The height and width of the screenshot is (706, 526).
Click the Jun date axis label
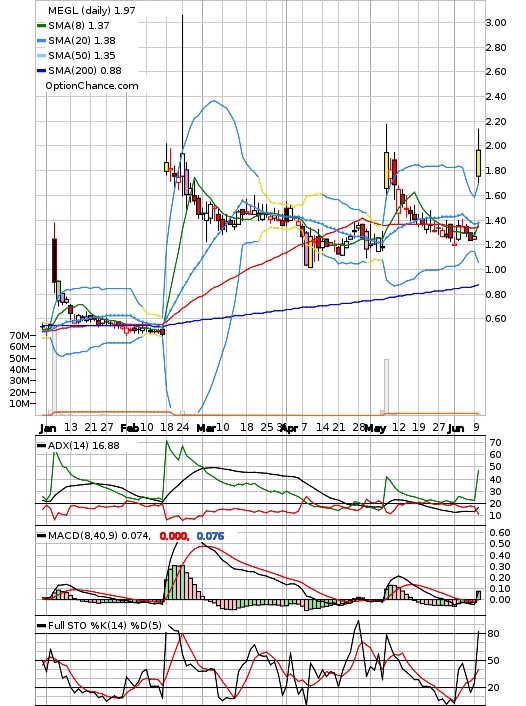click(456, 428)
